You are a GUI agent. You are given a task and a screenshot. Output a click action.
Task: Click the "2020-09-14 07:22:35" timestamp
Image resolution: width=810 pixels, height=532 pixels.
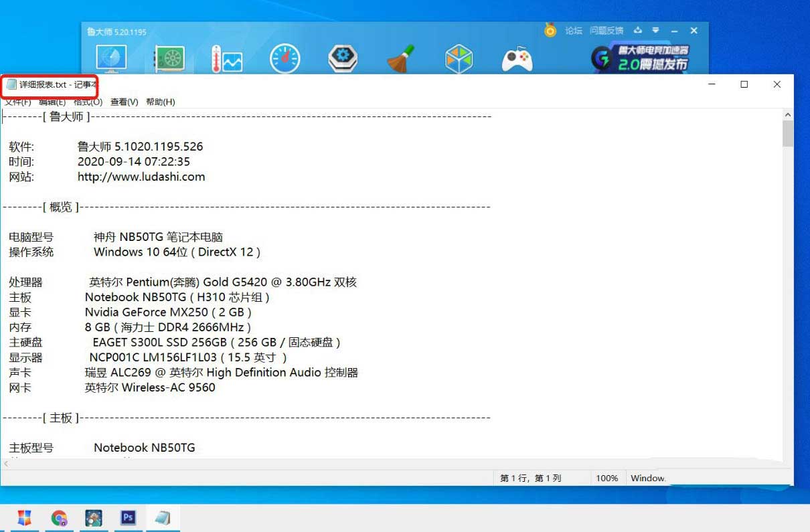(x=134, y=161)
